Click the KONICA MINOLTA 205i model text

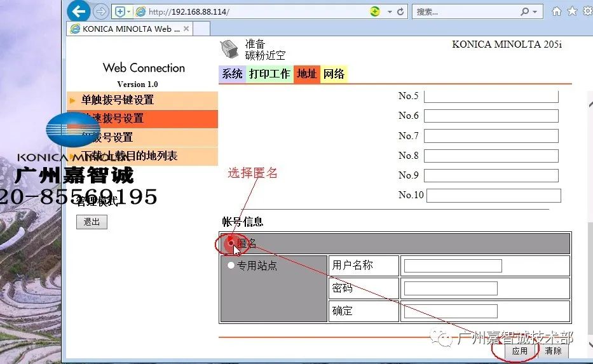point(507,44)
